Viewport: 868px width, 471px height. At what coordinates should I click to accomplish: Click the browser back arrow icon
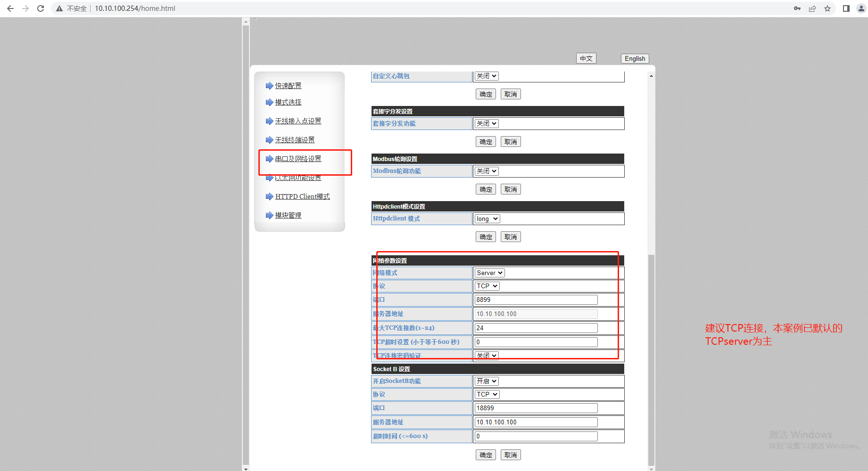(10, 8)
